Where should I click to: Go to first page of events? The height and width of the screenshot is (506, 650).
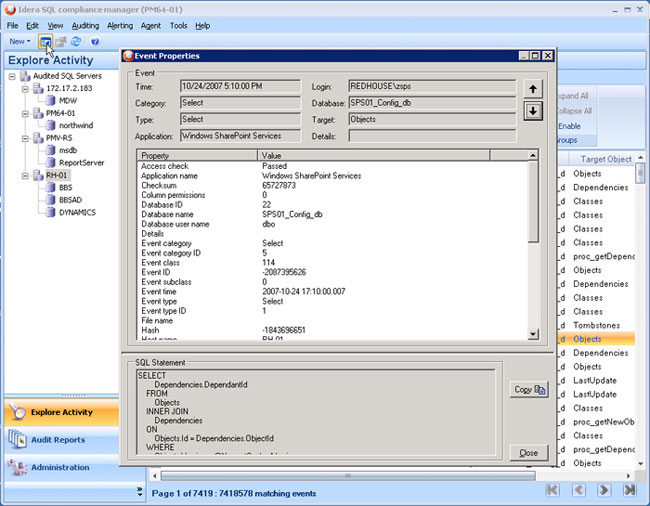[x=553, y=490]
